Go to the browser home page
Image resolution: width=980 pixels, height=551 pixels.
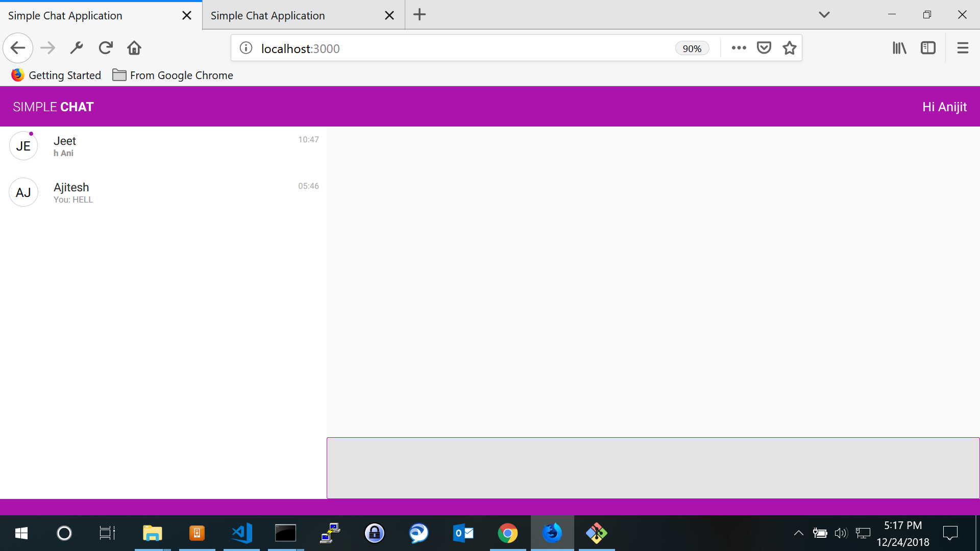click(134, 48)
